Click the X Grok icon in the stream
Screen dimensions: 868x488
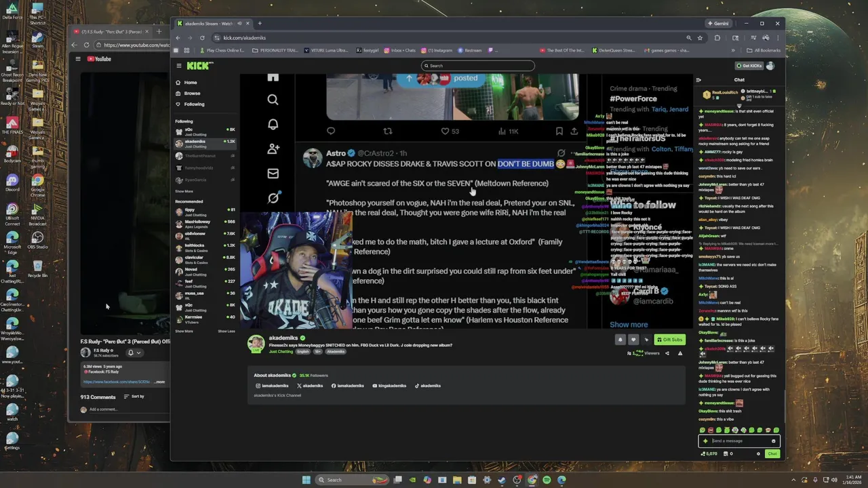click(x=273, y=198)
